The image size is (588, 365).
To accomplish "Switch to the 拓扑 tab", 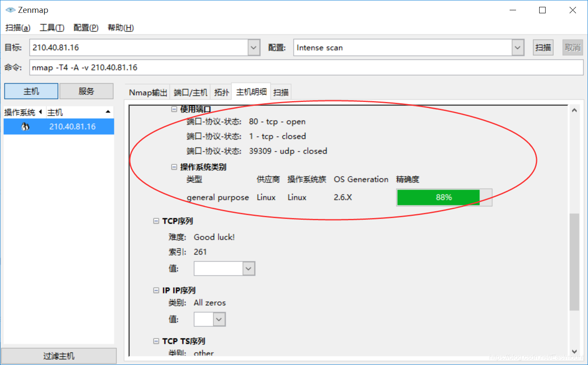I will (x=221, y=92).
